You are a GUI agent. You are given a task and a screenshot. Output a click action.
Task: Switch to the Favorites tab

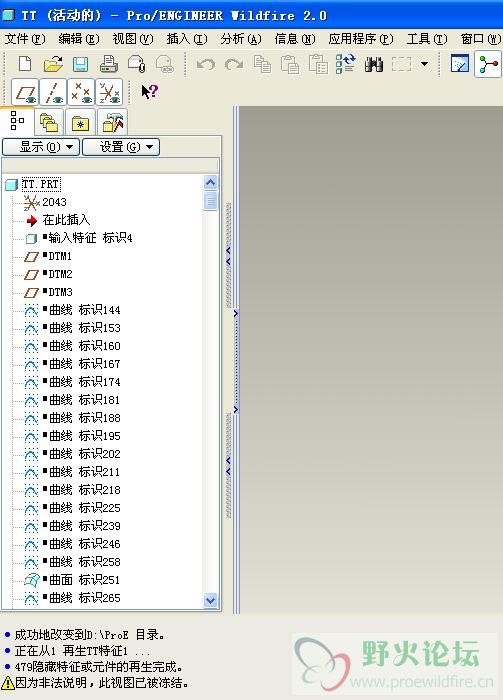[x=80, y=122]
